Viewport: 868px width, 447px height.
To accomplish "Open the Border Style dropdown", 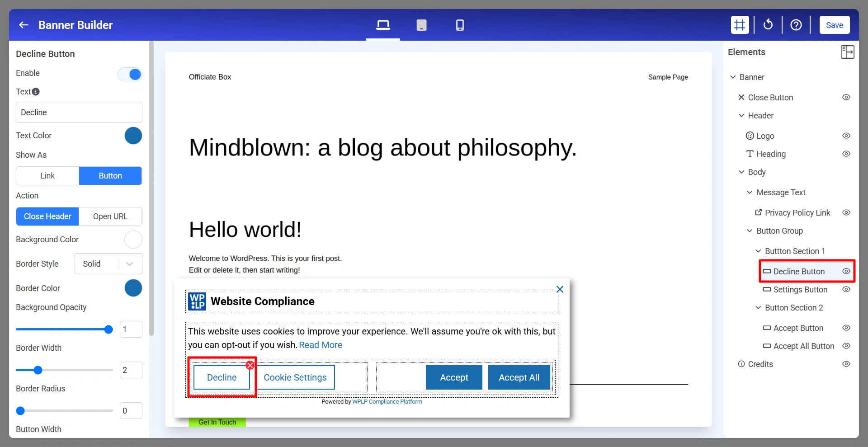I will (108, 263).
